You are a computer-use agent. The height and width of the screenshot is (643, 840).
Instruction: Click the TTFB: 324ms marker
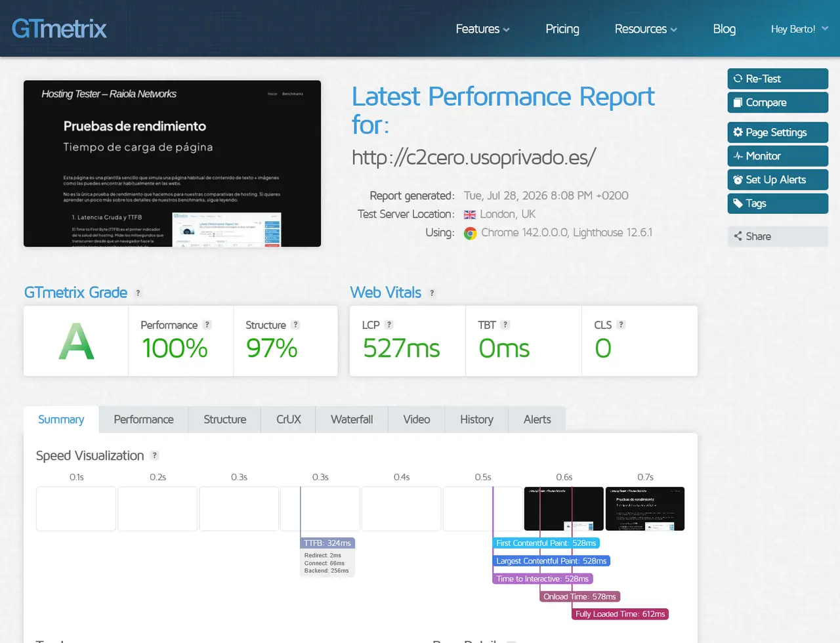pyautogui.click(x=327, y=543)
